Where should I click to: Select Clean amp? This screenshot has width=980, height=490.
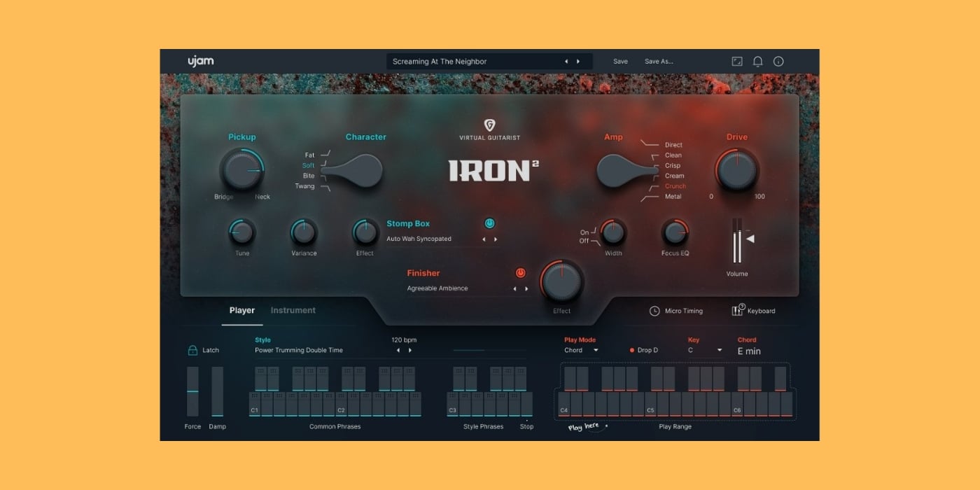click(x=673, y=155)
